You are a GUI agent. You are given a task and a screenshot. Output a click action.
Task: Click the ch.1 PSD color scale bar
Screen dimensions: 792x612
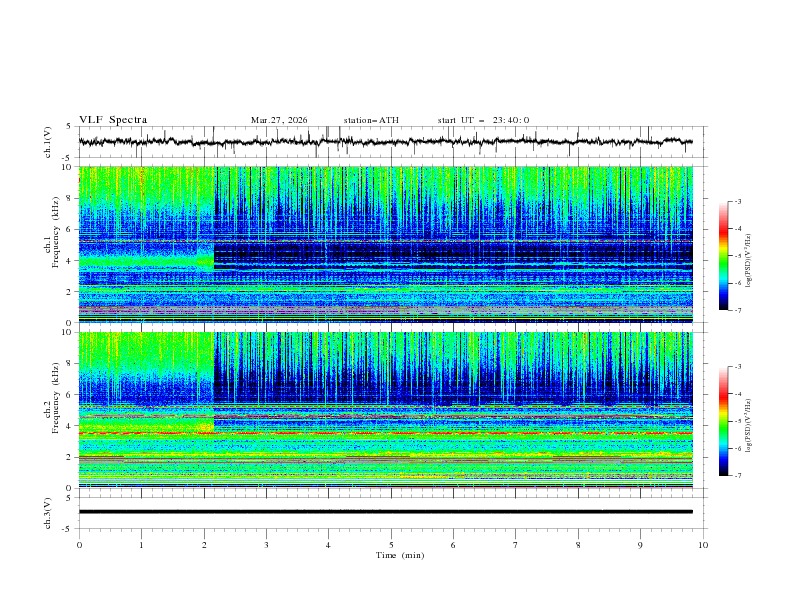point(723,255)
